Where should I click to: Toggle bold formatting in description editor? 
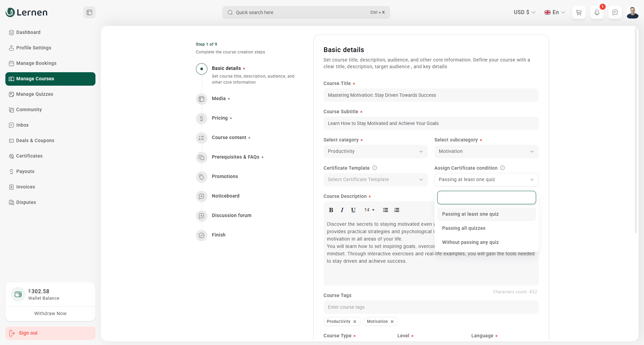coord(331,210)
